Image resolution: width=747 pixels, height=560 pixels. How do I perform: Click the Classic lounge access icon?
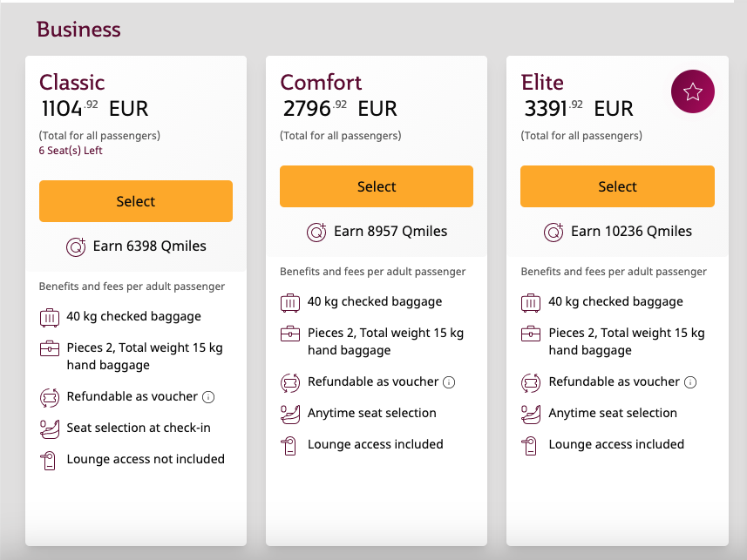click(50, 460)
